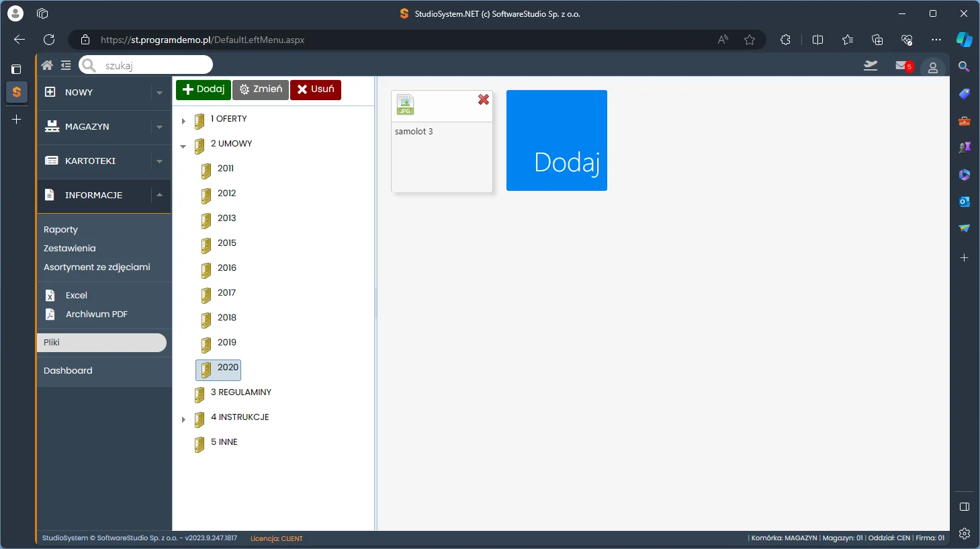This screenshot has height=549, width=980.
Task: Add page to favorites with star icon
Action: (x=750, y=40)
